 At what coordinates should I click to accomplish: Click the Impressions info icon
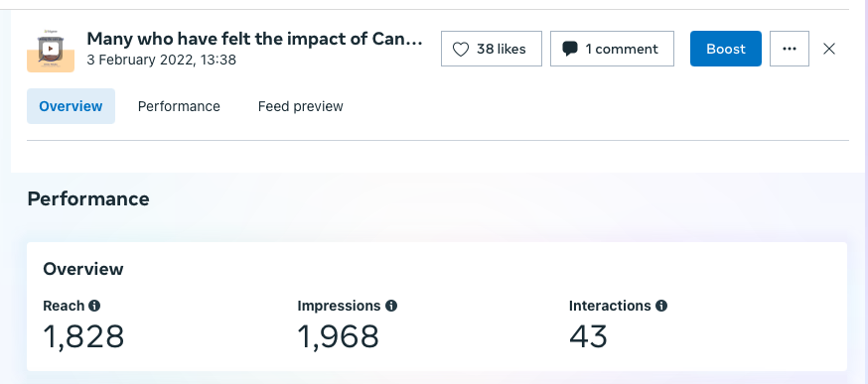[391, 306]
